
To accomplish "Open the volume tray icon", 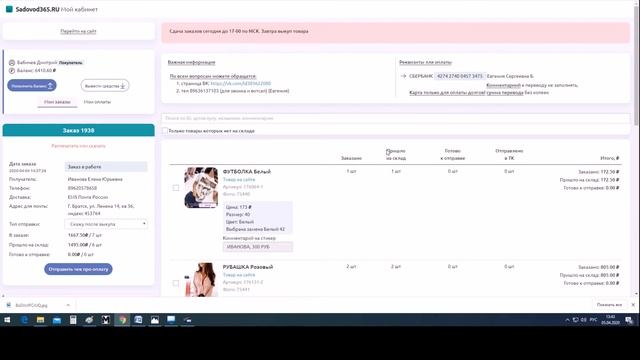I will tap(584, 320).
